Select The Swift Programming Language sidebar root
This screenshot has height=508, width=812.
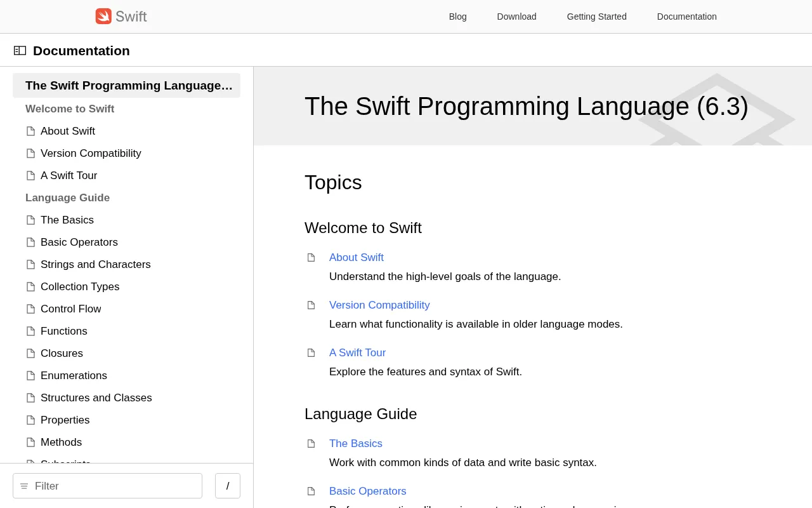pos(126,86)
